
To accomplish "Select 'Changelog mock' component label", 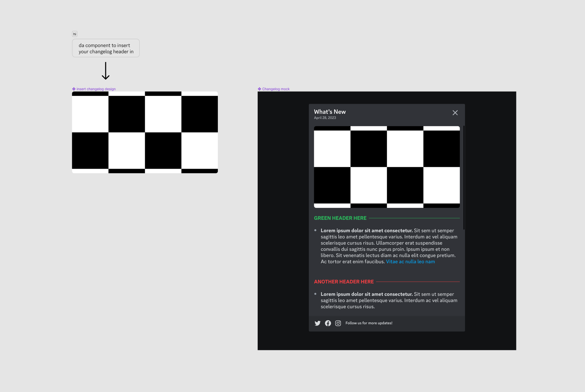I will 276,89.
